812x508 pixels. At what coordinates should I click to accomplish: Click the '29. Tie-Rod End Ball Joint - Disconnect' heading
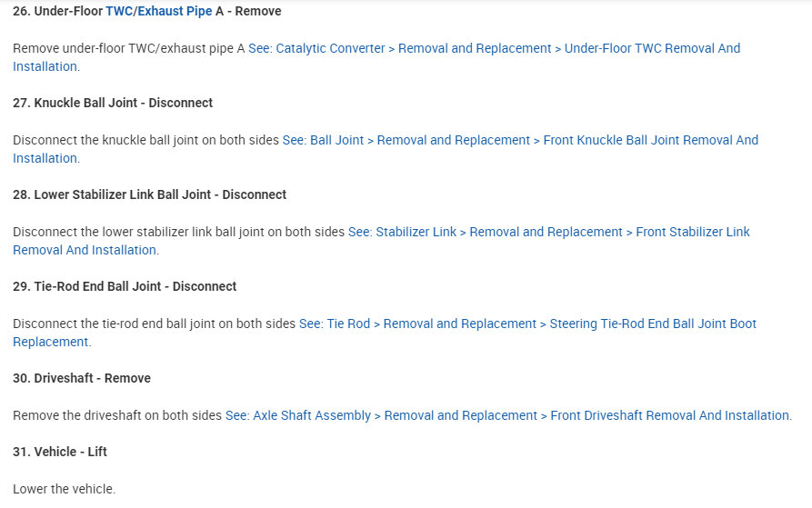click(125, 286)
